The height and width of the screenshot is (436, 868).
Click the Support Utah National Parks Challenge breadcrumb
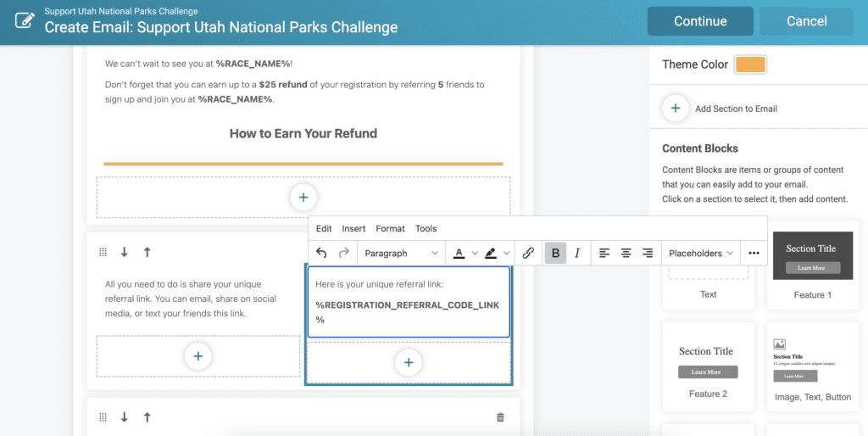coord(121,11)
